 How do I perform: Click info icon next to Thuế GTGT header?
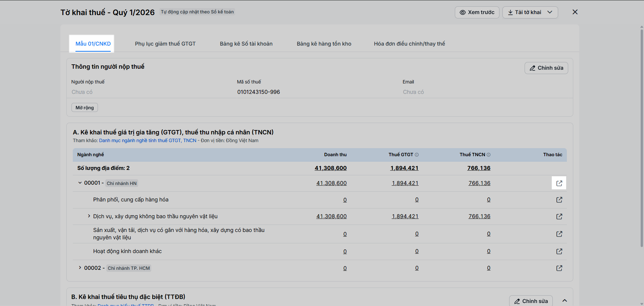click(417, 155)
